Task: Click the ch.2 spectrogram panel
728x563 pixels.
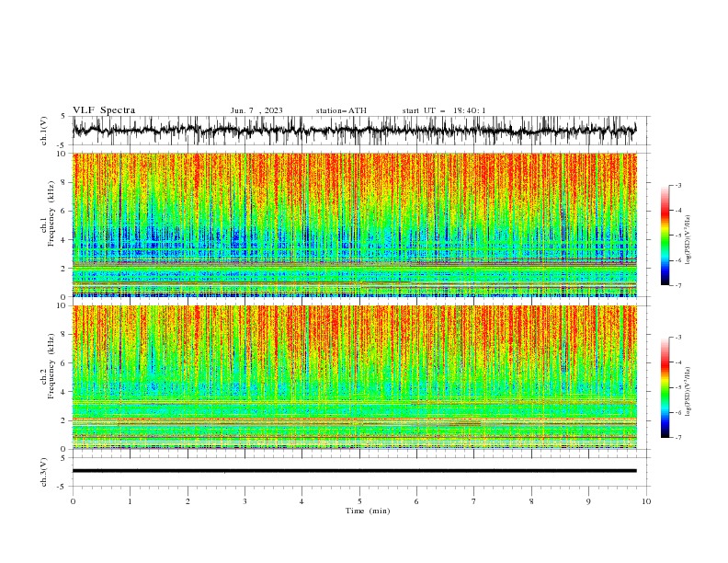Action: click(x=354, y=377)
